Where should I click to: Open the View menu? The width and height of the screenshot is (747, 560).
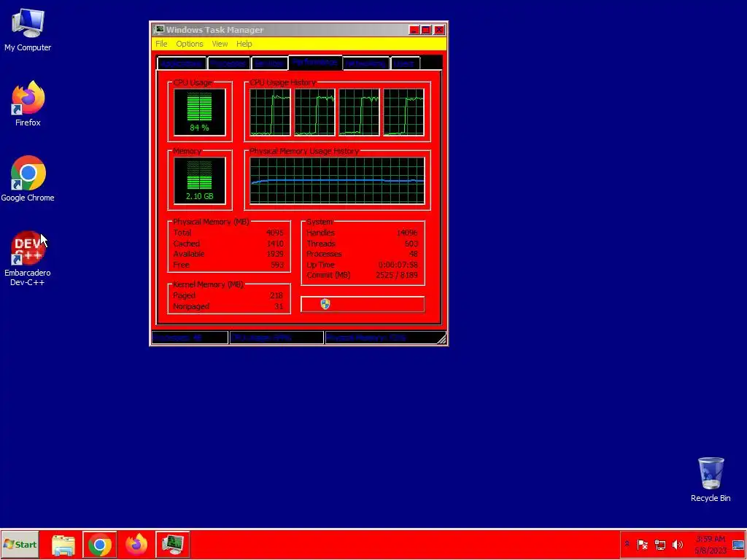tap(220, 44)
